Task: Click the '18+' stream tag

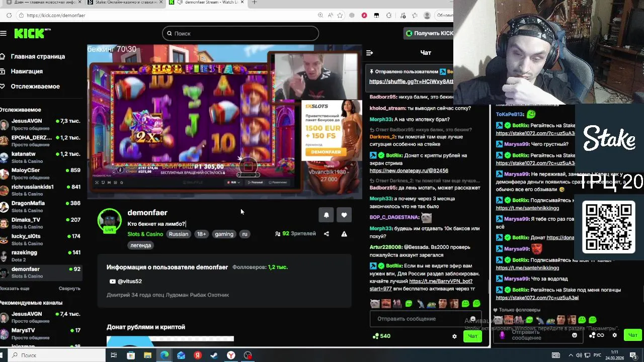Action: (x=201, y=234)
